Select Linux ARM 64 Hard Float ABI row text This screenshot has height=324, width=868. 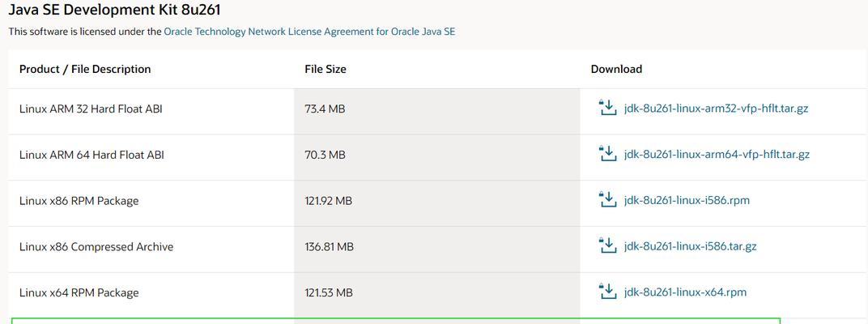point(91,155)
